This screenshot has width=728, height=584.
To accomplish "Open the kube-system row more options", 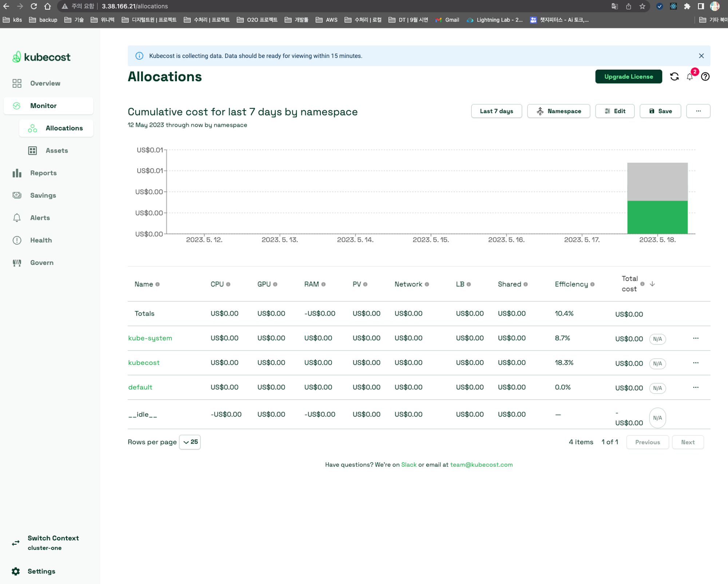I will tap(696, 338).
